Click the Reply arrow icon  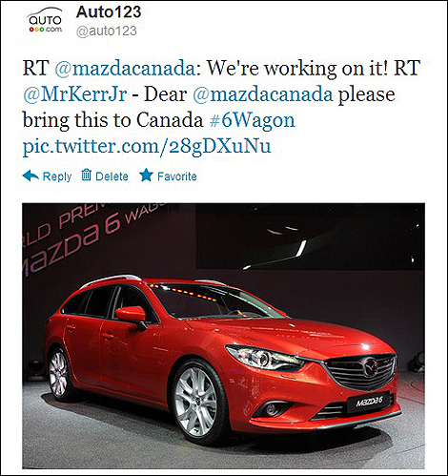pyautogui.click(x=31, y=176)
